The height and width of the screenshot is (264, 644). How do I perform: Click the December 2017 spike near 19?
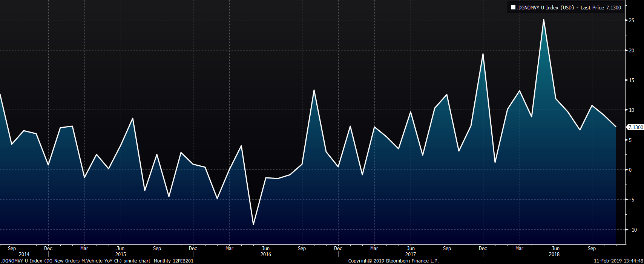point(483,54)
